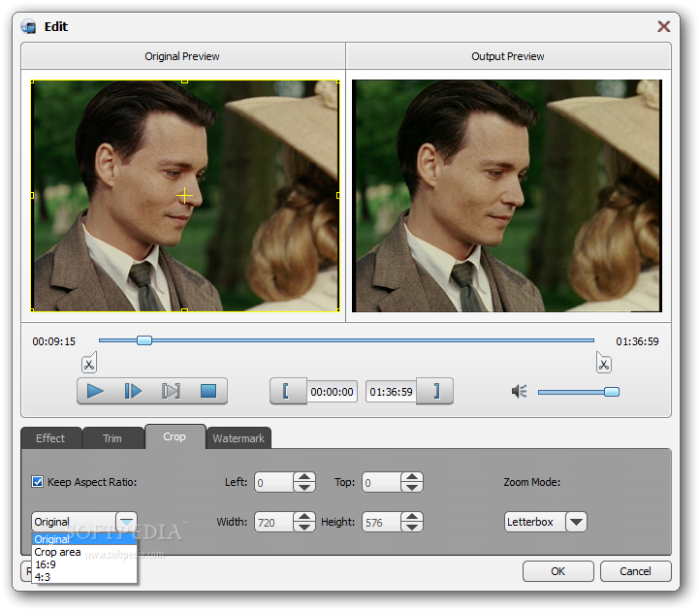
Task: Switch to the Effect tab
Action: tap(50, 438)
